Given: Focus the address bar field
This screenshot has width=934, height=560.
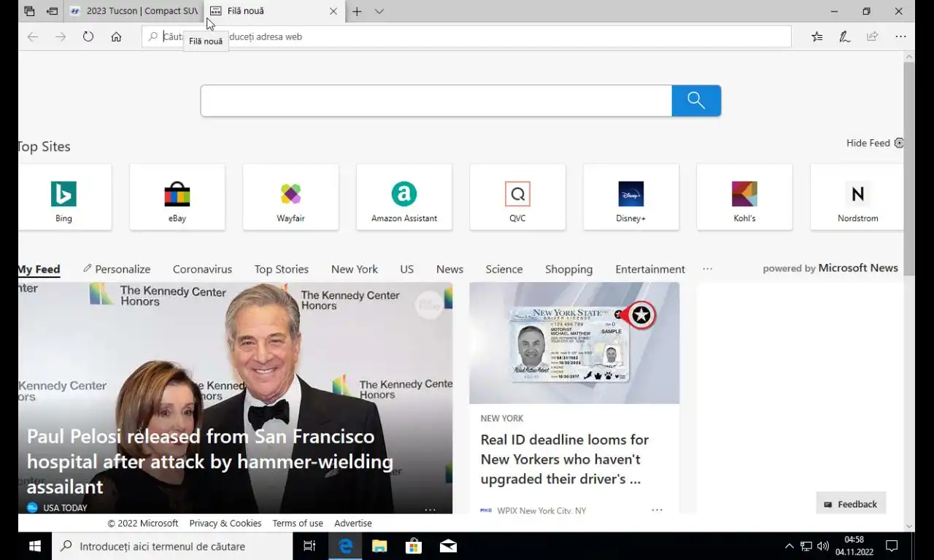Looking at the screenshot, I should coord(466,36).
